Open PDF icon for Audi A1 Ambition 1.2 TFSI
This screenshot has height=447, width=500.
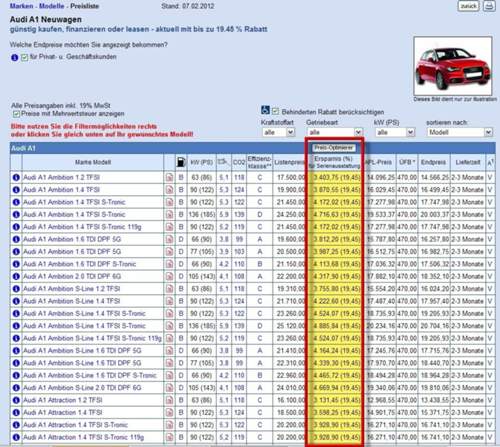pyautogui.click(x=170, y=177)
